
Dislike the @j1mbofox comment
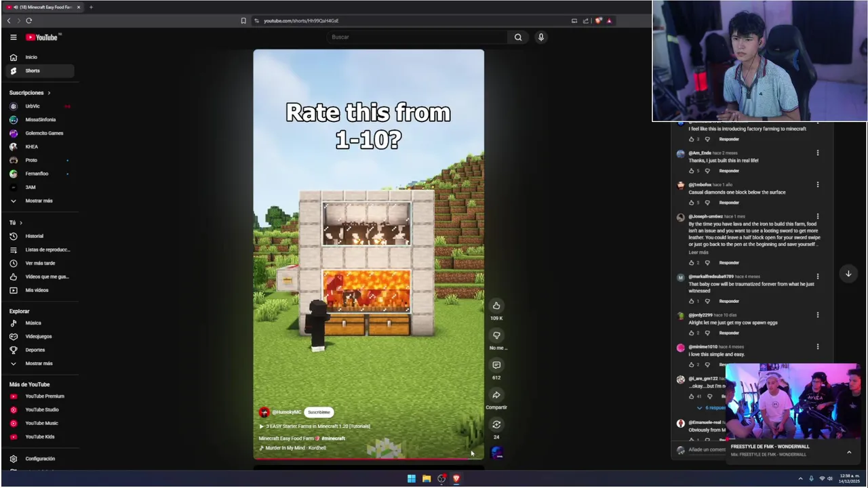point(707,203)
